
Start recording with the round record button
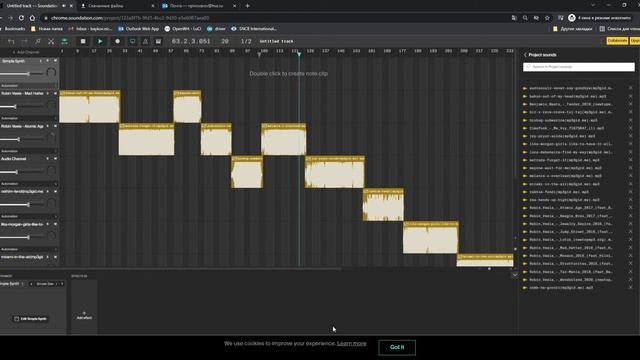click(x=117, y=41)
